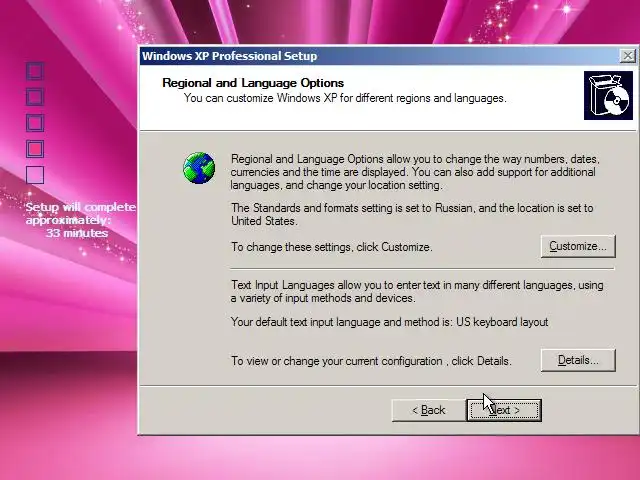This screenshot has width=640, height=480.
Task: Click the 'You can customize Windows XP' subtitle
Action: click(x=345, y=98)
